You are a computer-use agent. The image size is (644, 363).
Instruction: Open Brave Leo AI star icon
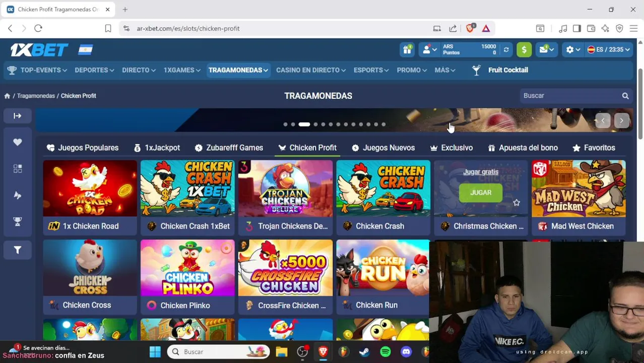coord(605,29)
